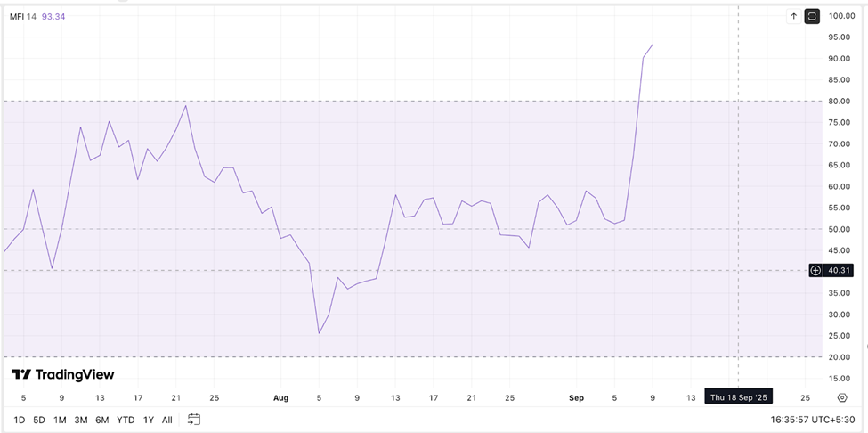
Task: Click the TradingView logo
Action: pos(62,375)
